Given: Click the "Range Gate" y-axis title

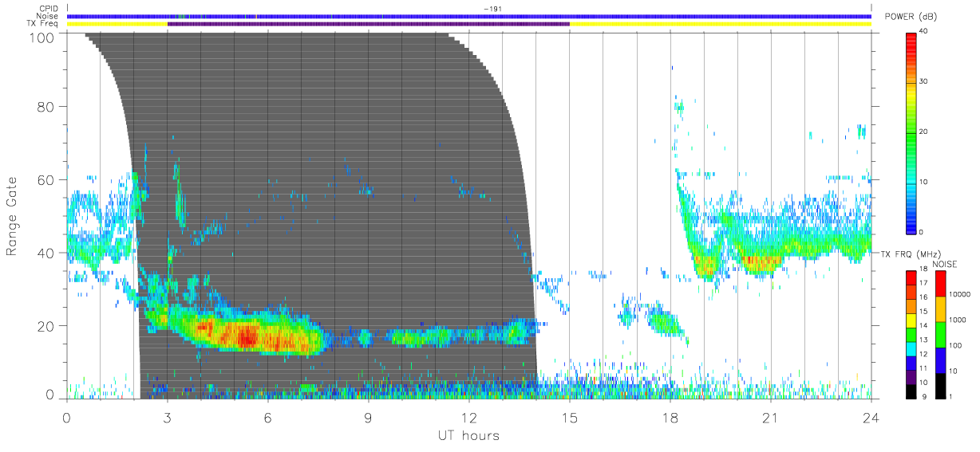Looking at the screenshot, I should coord(12,217).
